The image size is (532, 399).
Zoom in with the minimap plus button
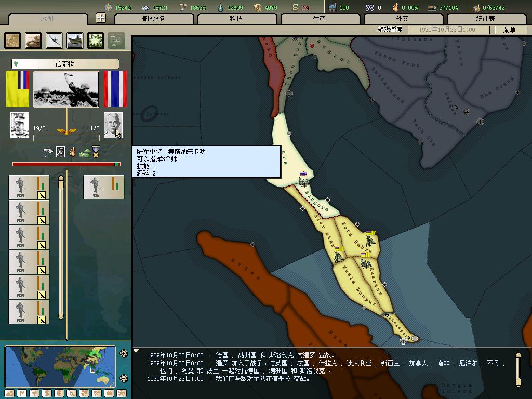point(124,353)
